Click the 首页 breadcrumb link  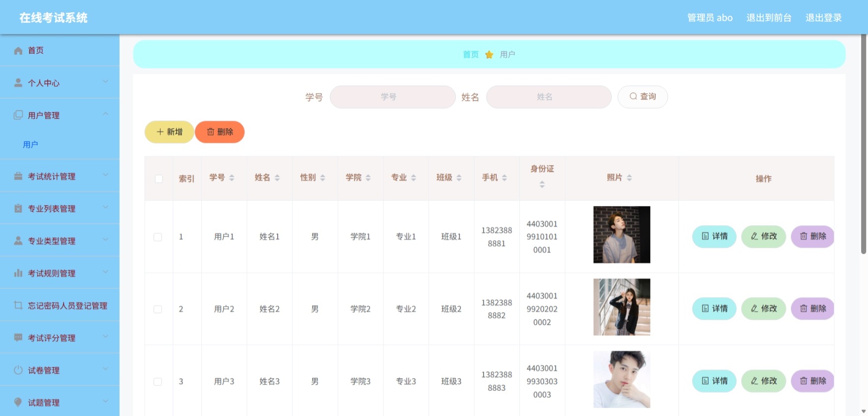point(471,55)
